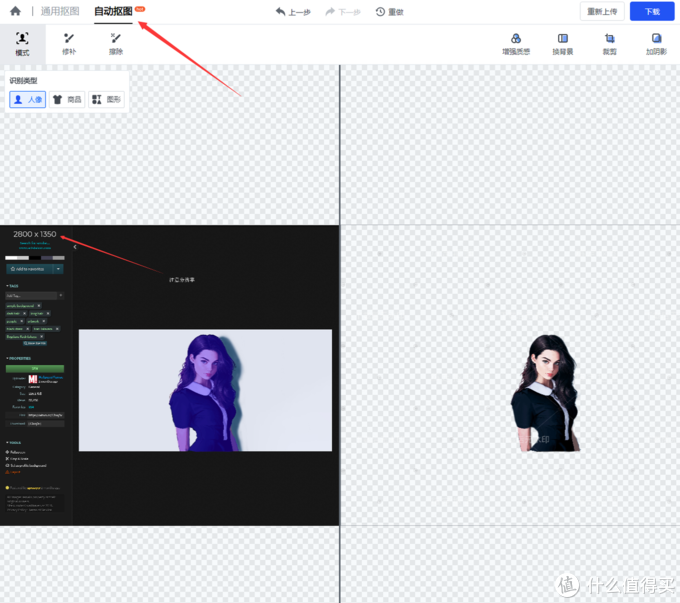Image resolution: width=680 pixels, height=603 pixels.
Task: Click the blue 下载 download button
Action: (652, 12)
